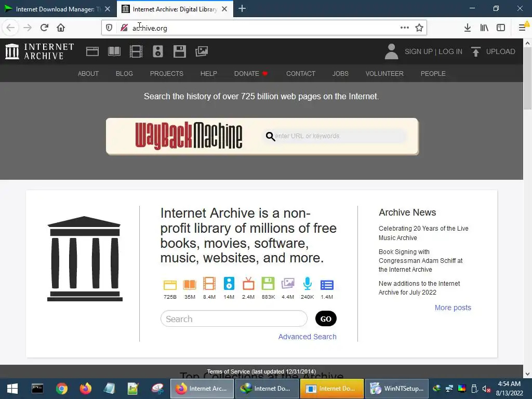This screenshot has width=532, height=399.
Task: Open the Texts book icon in top nav
Action: (x=114, y=51)
